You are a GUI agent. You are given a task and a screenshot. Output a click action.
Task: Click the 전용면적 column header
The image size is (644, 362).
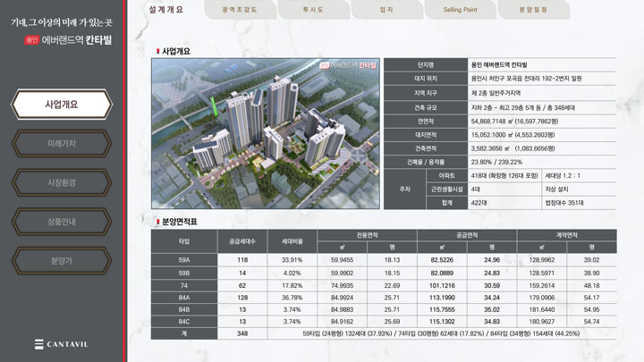[367, 235]
